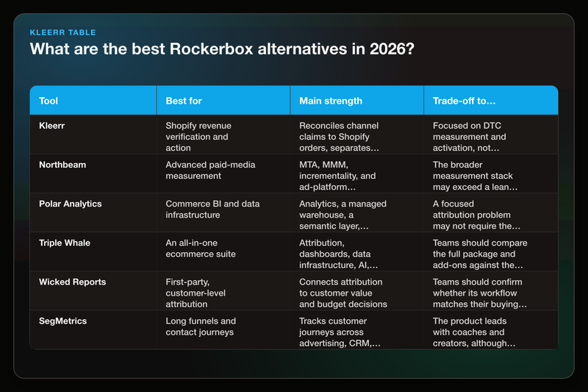The width and height of the screenshot is (588, 392).
Task: Click 'The broader measurement stack' trade-off cell
Action: (491, 174)
